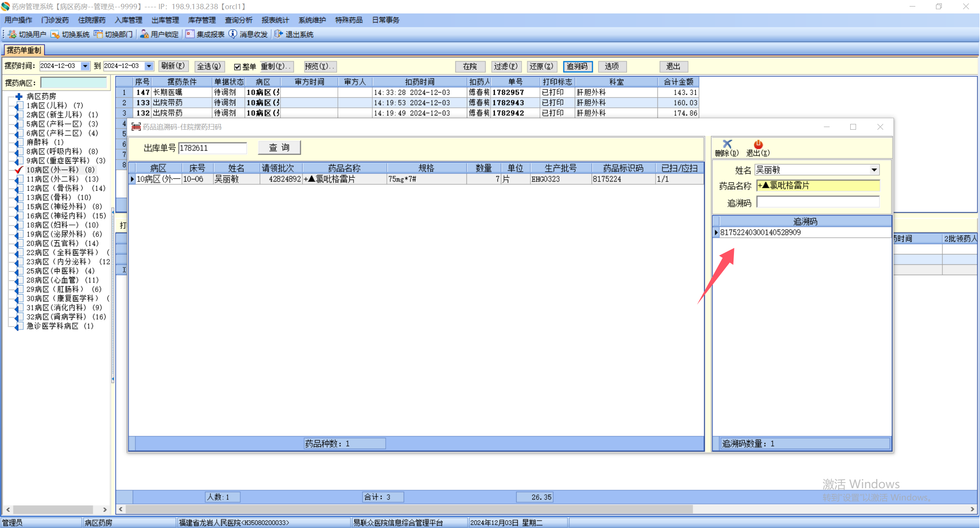Image resolution: width=980 pixels, height=528 pixels.
Task: Click 退出系统 exit system icon
Action: (279, 34)
